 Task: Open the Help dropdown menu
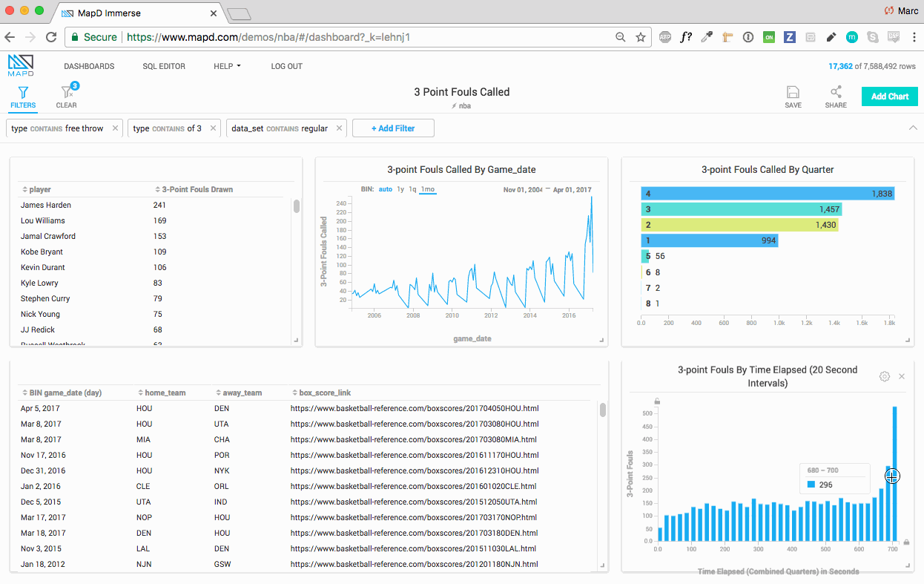coord(228,66)
